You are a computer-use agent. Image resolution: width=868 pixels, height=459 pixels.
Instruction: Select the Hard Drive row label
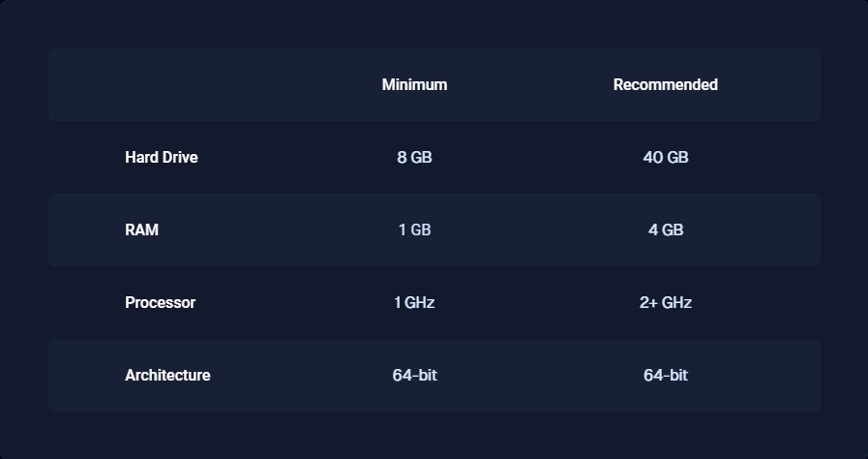(x=161, y=157)
